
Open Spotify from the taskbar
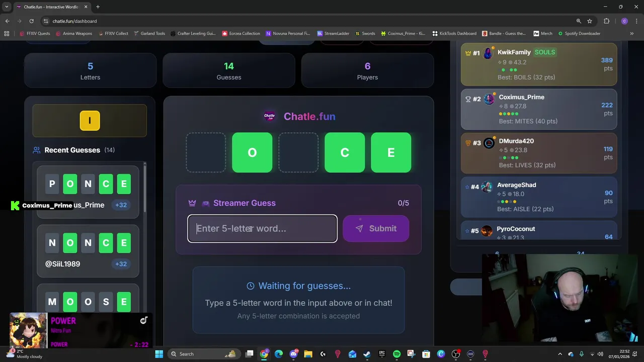pos(396,354)
